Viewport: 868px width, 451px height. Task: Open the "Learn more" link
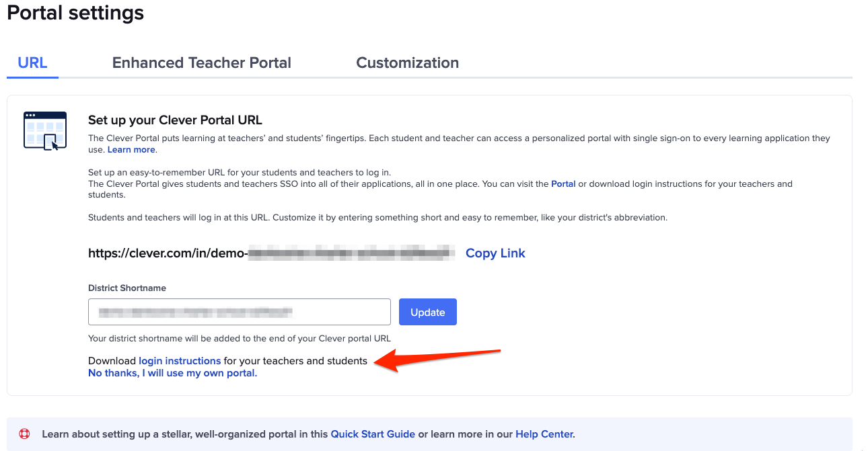131,149
